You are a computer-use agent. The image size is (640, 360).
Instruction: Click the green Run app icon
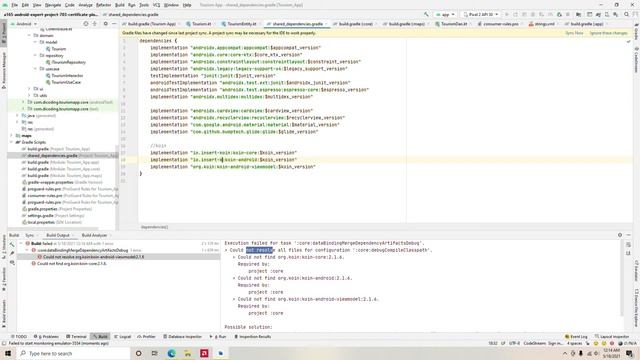pyautogui.click(x=507, y=14)
